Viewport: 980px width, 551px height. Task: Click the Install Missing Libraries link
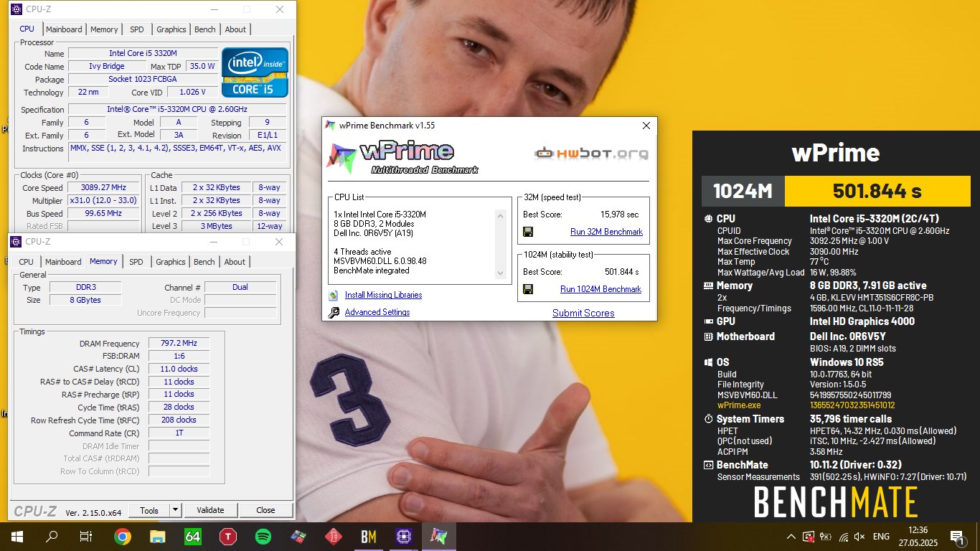383,295
